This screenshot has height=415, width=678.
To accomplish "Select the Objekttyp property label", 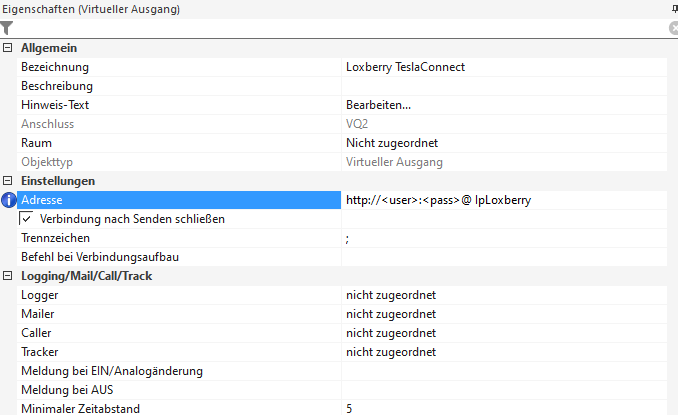I will point(47,162).
